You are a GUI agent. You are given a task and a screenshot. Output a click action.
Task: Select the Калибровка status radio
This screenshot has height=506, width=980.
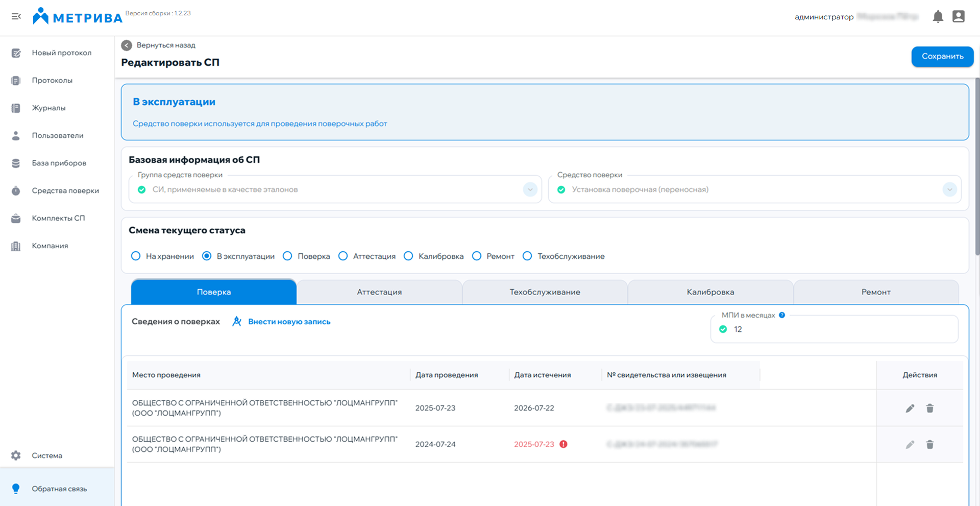tap(408, 256)
